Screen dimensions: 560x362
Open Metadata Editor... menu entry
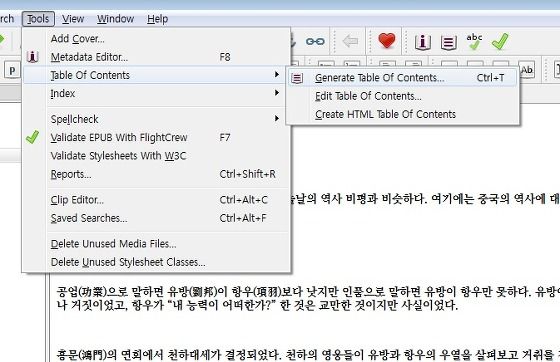(156, 57)
